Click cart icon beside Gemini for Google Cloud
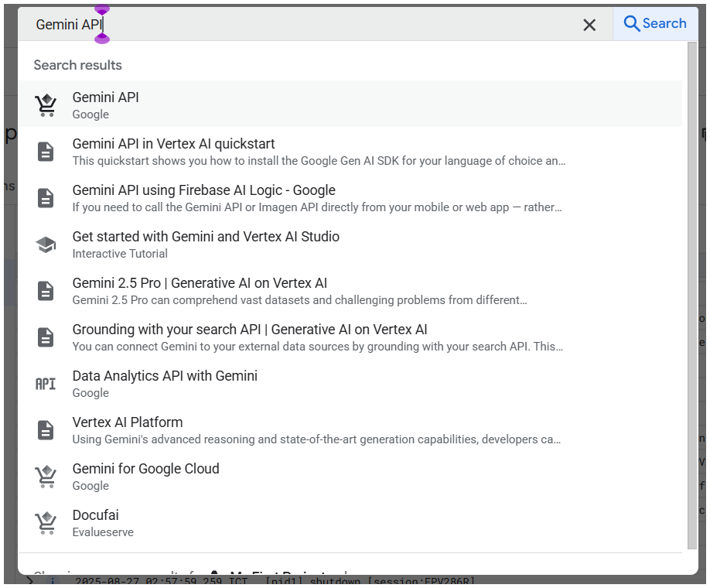The height and width of the screenshot is (588, 710). [46, 477]
